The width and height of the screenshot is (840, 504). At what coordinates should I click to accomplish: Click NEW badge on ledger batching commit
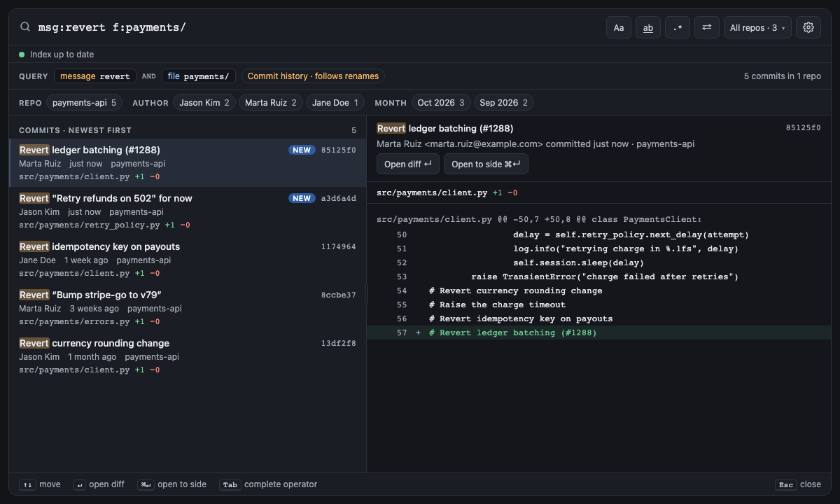302,150
